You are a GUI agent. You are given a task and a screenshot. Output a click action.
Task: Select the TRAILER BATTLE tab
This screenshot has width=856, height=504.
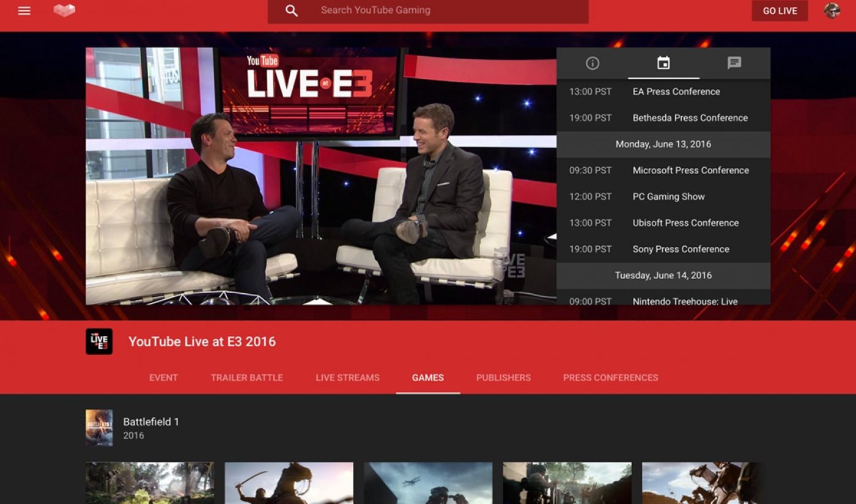[x=246, y=378]
